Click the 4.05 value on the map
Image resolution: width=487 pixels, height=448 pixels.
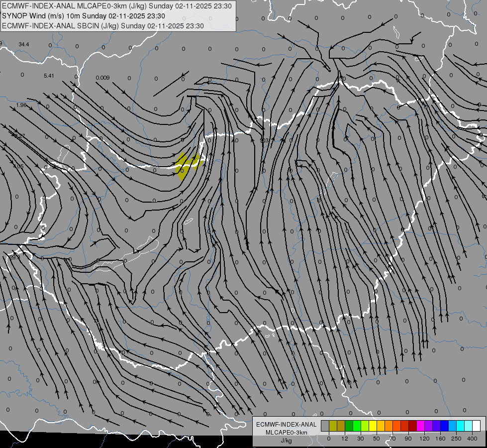point(18,166)
